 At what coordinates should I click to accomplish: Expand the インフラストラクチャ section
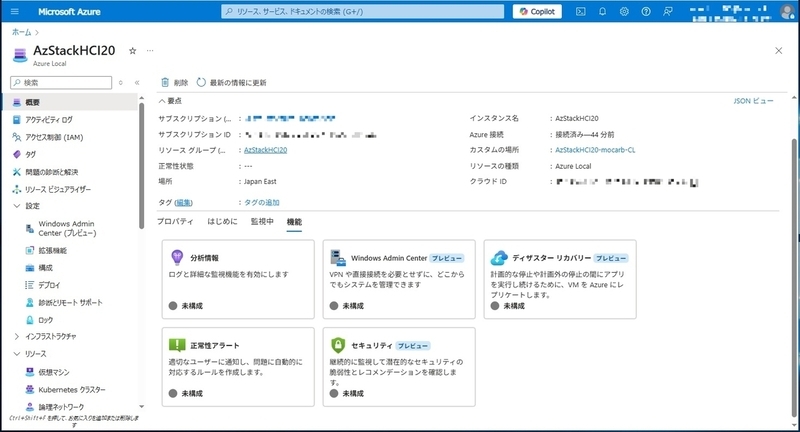[17, 336]
